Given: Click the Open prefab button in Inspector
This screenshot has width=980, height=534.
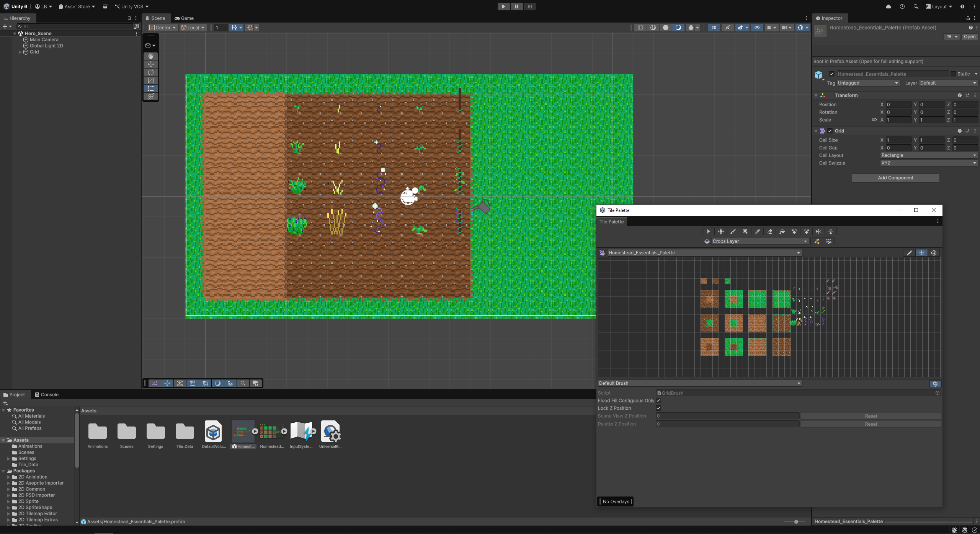Looking at the screenshot, I should 970,37.
